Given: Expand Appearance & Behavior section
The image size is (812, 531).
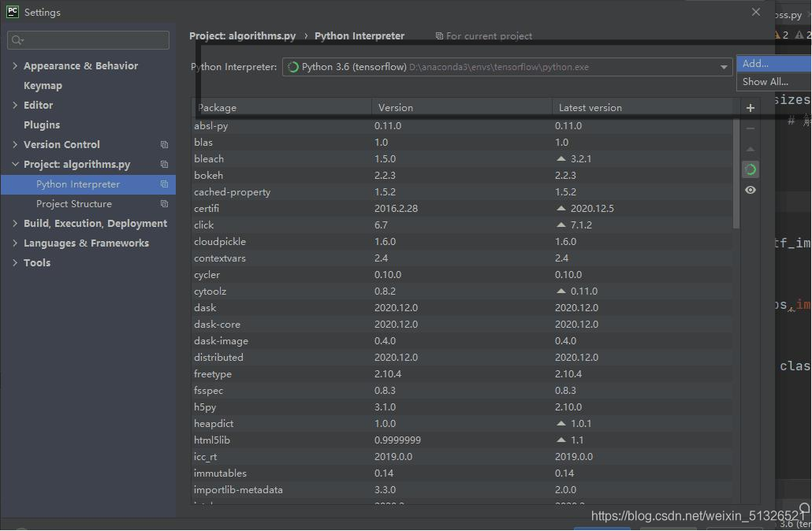Looking at the screenshot, I should (x=14, y=65).
